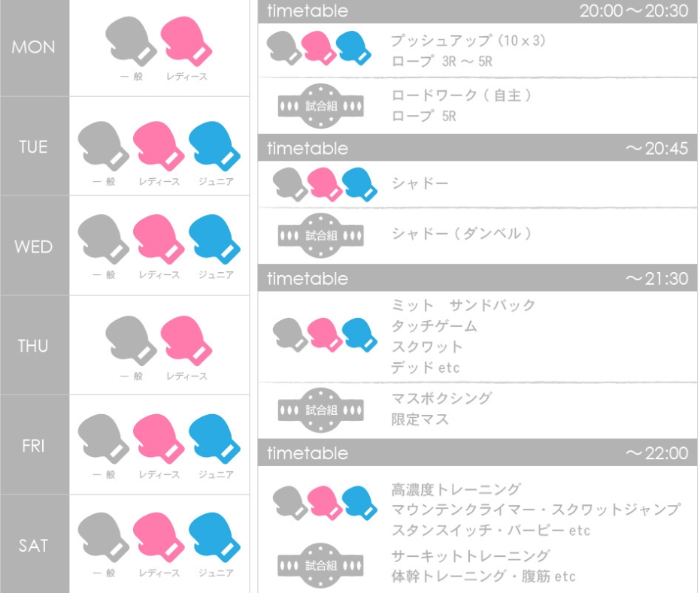Click the 試合組 belt badge beside マスボクシング

pos(321,410)
